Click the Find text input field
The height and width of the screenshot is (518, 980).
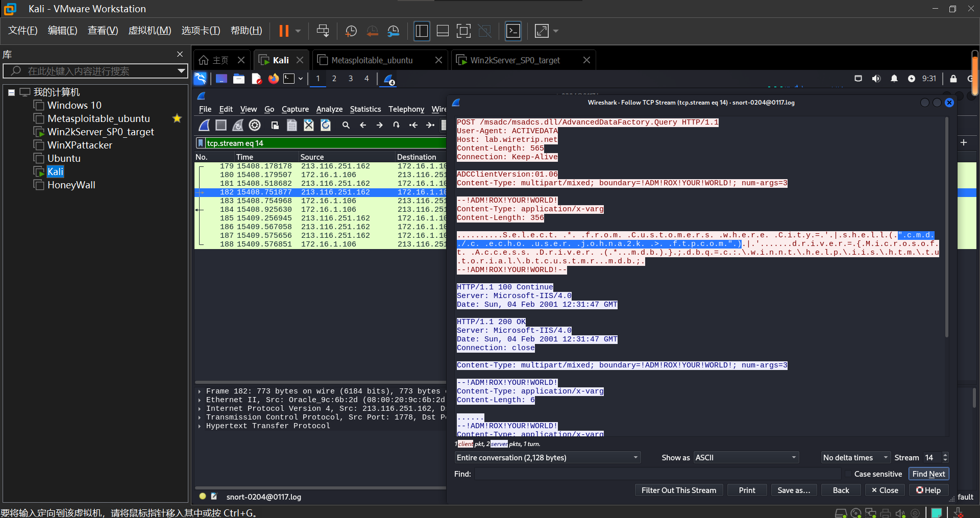(657, 474)
